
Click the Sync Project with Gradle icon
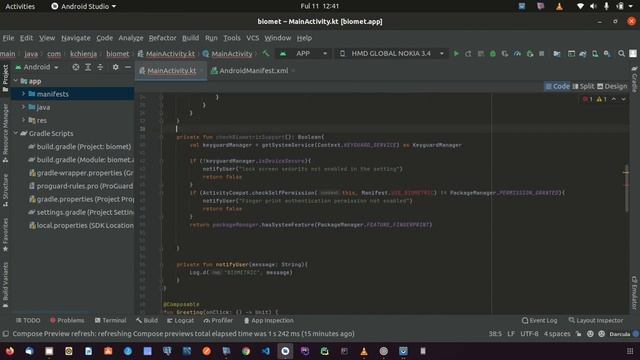(x=583, y=53)
